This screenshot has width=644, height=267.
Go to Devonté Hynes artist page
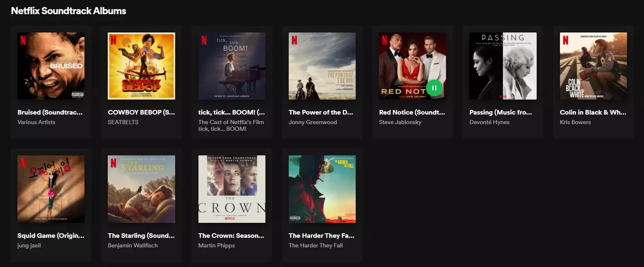click(x=489, y=122)
